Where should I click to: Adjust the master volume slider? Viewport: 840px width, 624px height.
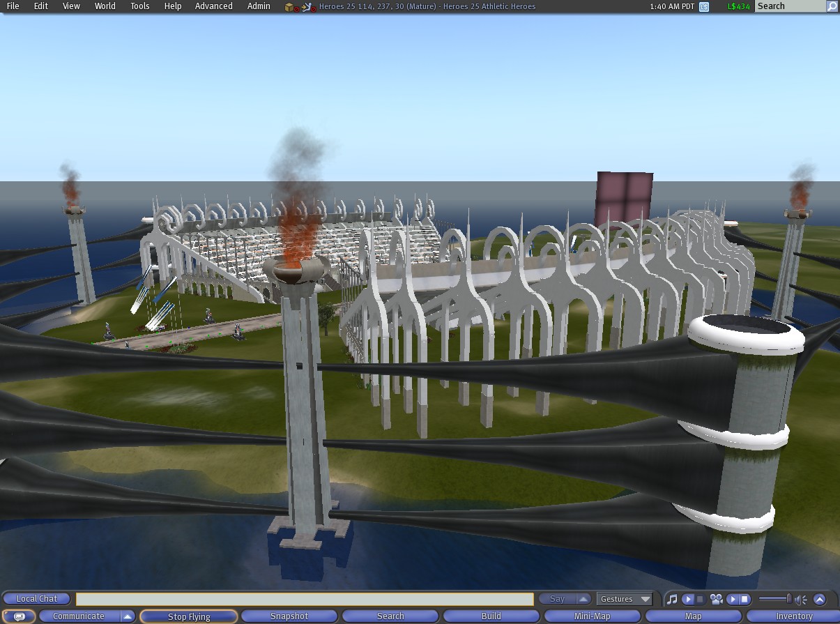point(775,599)
